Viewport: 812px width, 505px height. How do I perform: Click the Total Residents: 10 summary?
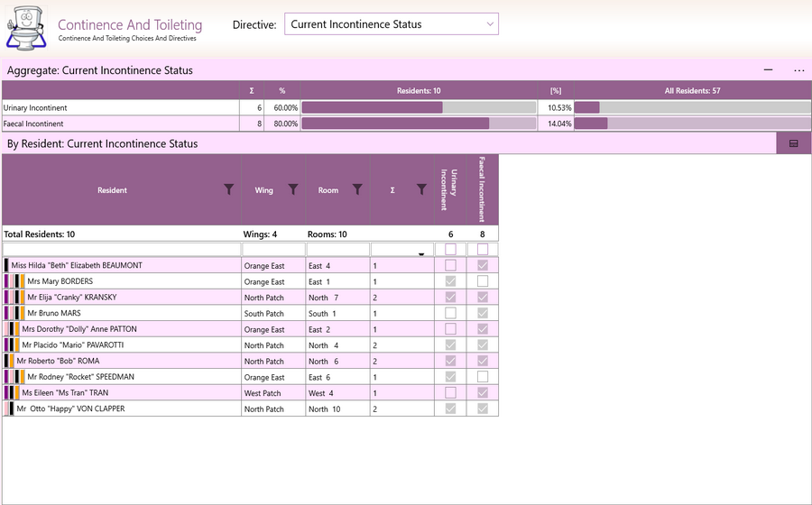click(40, 234)
